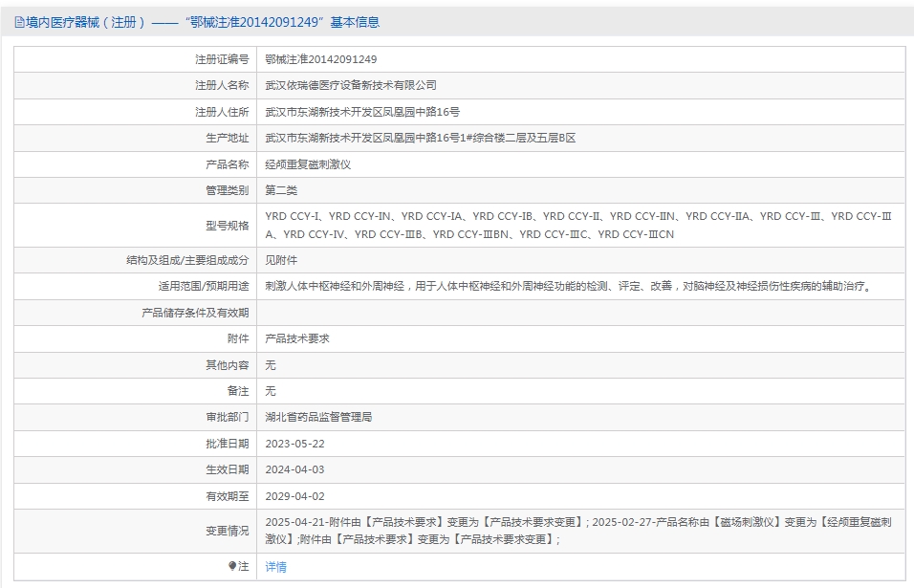Click the registrant name 武汉依瑞德医疗设备新技术有限公司
This screenshot has height=588, width=914.
point(351,86)
